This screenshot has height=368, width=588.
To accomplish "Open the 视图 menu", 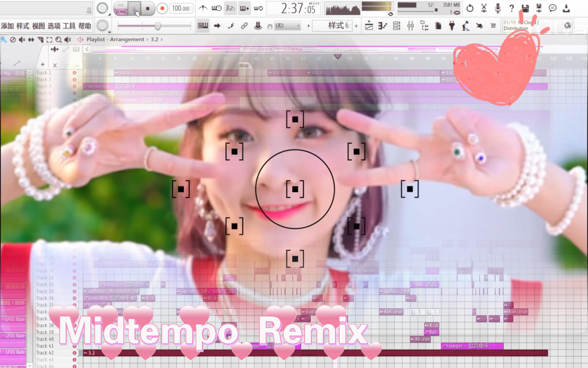I will (x=38, y=26).
